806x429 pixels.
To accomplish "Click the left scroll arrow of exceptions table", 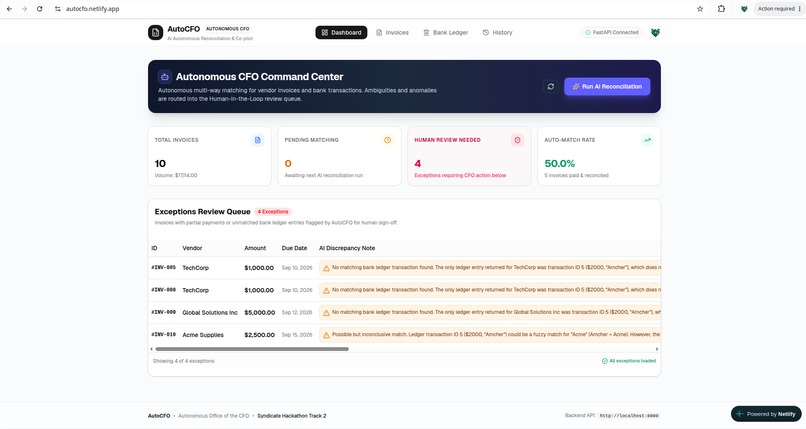I will coord(151,349).
